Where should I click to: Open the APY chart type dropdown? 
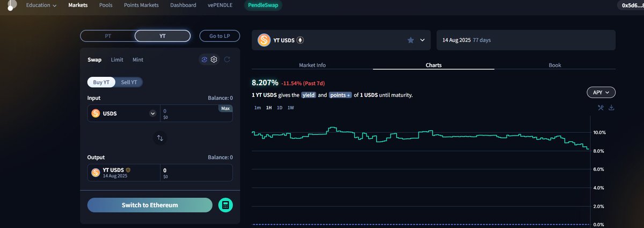(601, 92)
